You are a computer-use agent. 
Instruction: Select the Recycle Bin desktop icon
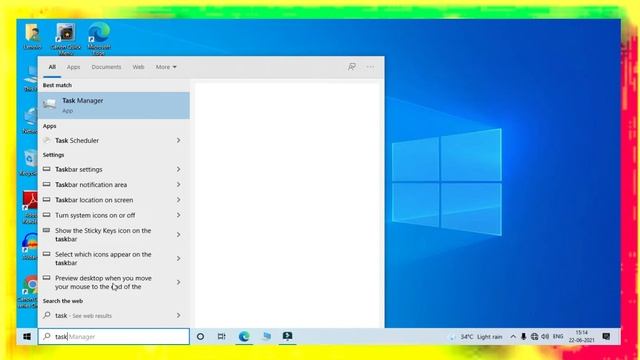[29, 163]
